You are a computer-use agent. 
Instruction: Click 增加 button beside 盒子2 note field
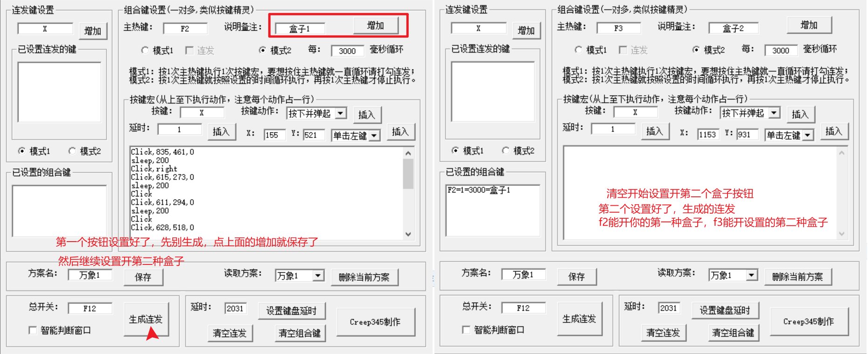tap(809, 25)
